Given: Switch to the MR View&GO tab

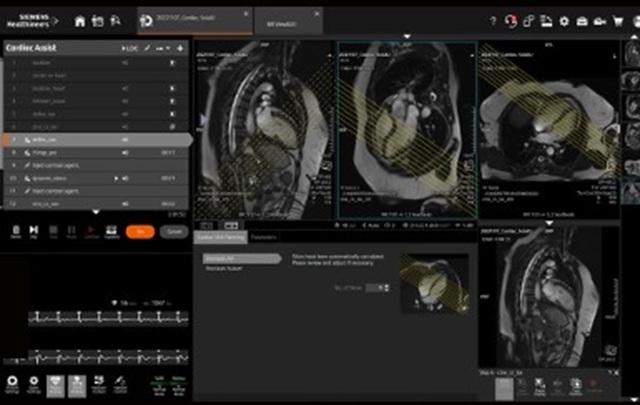Looking at the screenshot, I should [x=288, y=20].
